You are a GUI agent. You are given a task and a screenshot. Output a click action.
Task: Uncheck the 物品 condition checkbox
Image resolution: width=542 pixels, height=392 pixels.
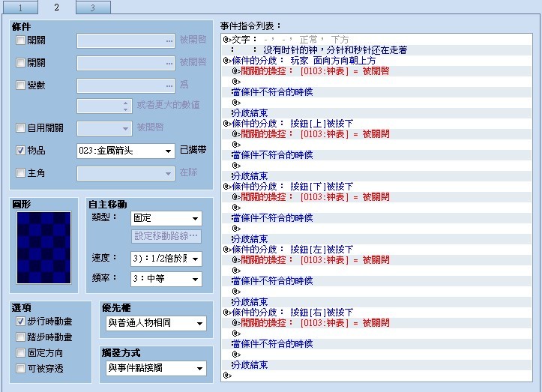(x=20, y=151)
